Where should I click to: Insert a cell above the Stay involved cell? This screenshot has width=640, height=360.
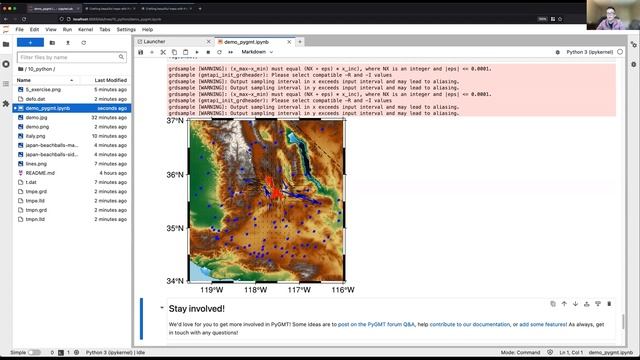tap(587, 304)
